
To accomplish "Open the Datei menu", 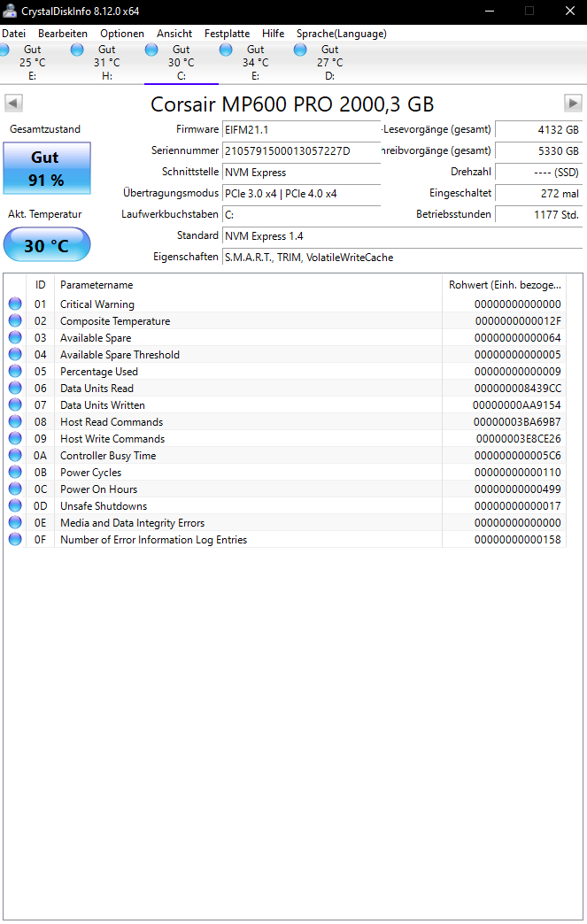I will (13, 34).
